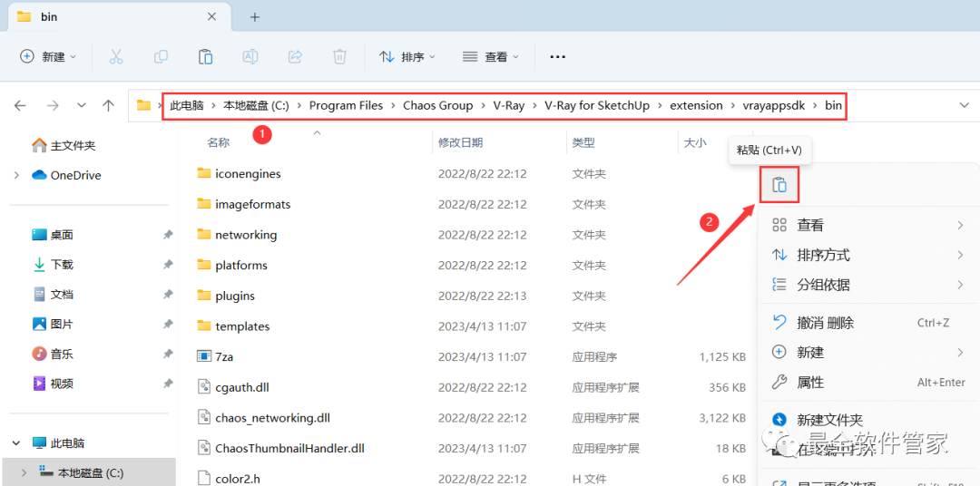Click the Cut scissors icon in toolbar
Viewport: 980px width, 486px height.
[x=115, y=57]
